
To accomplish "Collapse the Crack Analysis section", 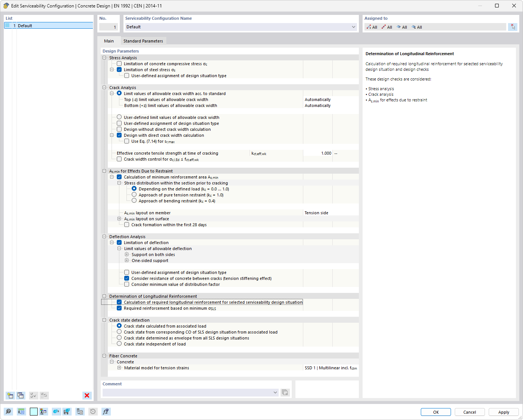I will point(104,87).
